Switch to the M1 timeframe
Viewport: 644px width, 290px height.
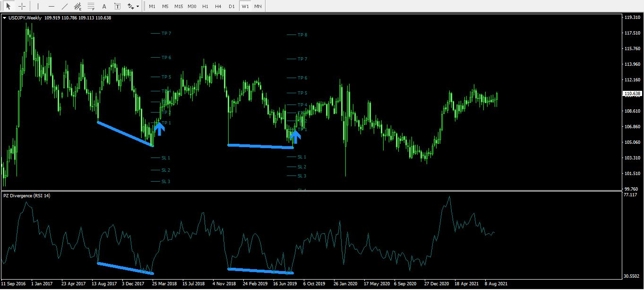click(x=152, y=7)
